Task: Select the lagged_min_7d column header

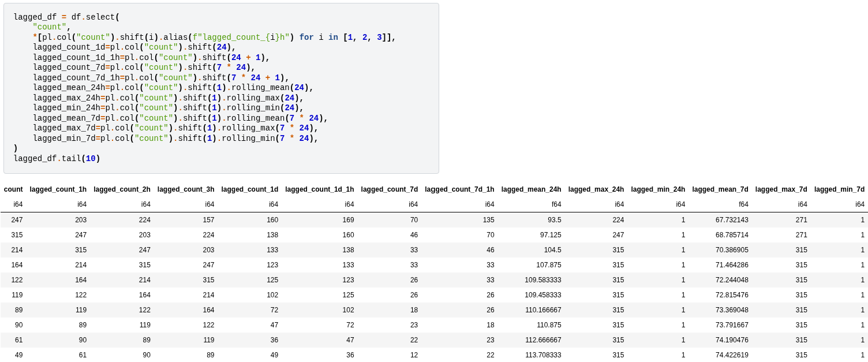Action: [x=840, y=189]
